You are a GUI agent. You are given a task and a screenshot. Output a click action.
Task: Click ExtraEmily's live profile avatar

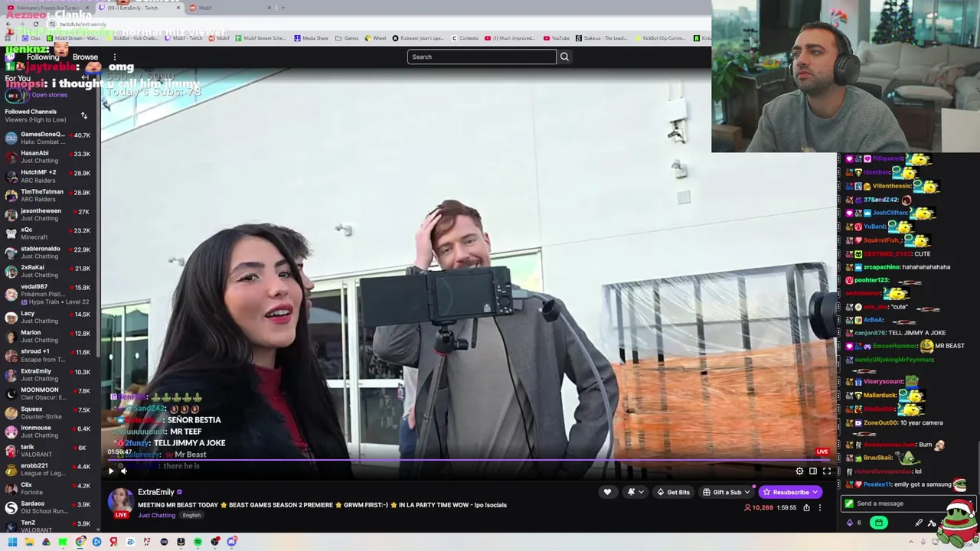tap(120, 501)
